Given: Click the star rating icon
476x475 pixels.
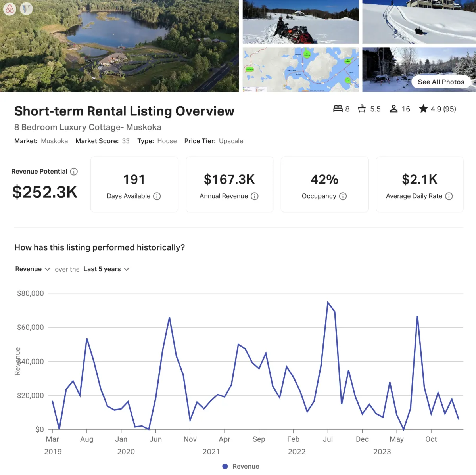Looking at the screenshot, I should pyautogui.click(x=424, y=109).
